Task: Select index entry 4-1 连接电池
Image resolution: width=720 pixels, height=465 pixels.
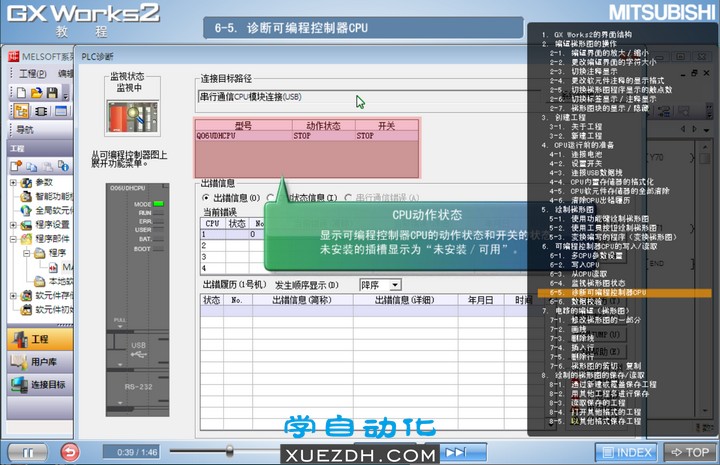Action: click(576, 154)
